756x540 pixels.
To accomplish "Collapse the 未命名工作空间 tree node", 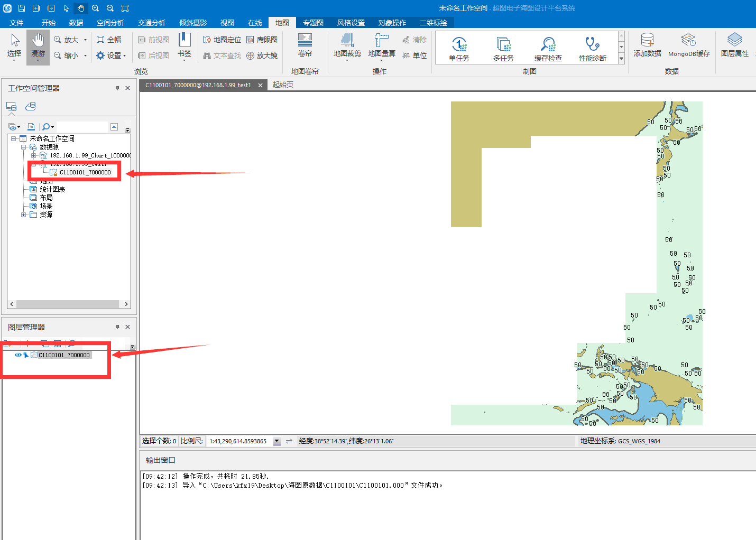I will pyautogui.click(x=13, y=138).
